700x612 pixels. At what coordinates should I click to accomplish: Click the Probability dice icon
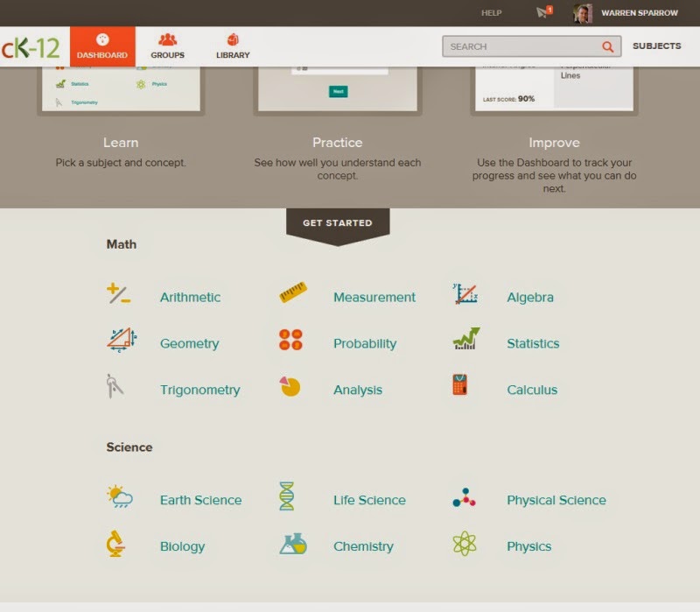(290, 340)
